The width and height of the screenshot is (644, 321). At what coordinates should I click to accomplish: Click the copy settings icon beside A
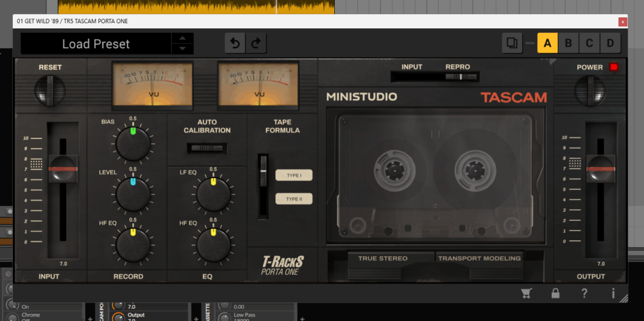pos(512,43)
